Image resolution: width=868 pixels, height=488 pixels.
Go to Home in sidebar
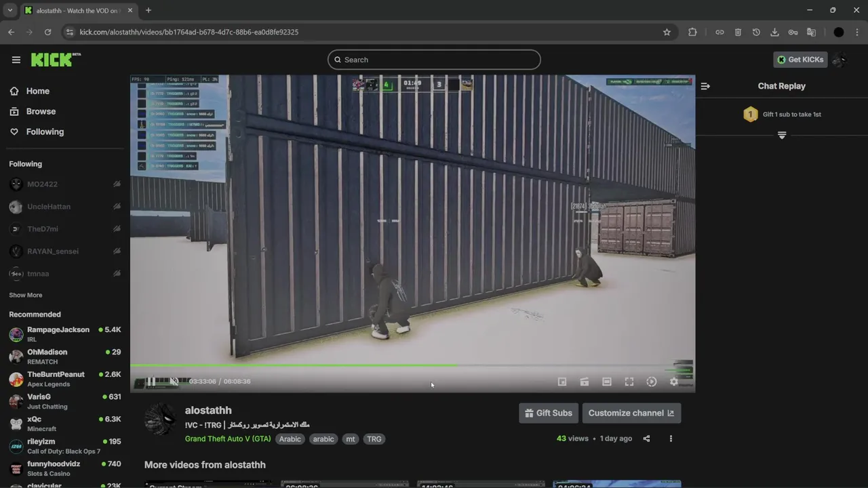point(38,91)
